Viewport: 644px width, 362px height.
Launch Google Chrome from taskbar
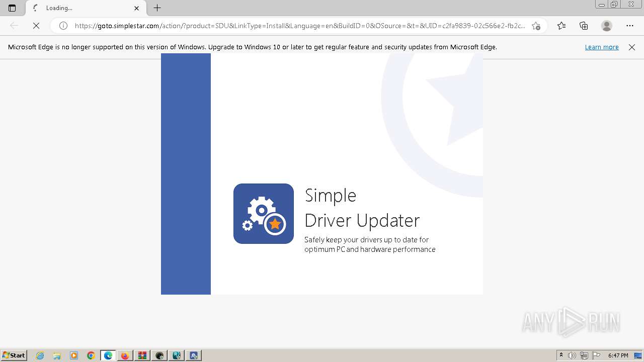(x=91, y=355)
